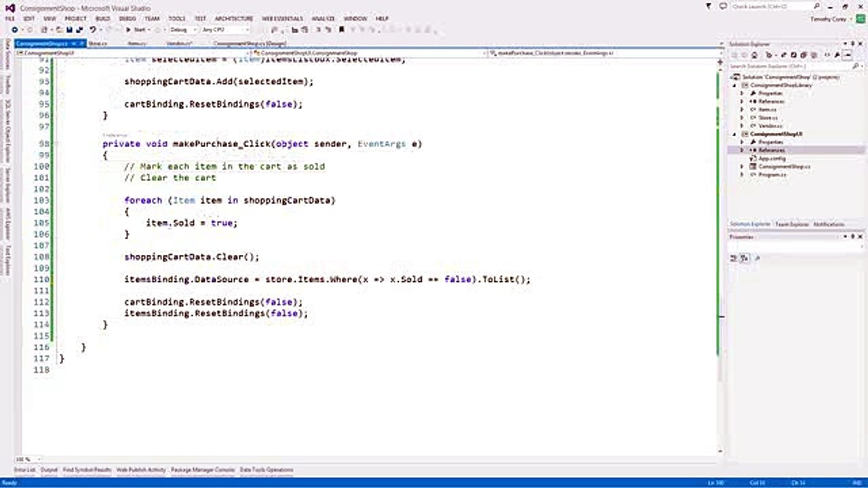Screen dimensions: 868x488
Task: Click the feedback speech bubble icon
Action: pos(724,6)
